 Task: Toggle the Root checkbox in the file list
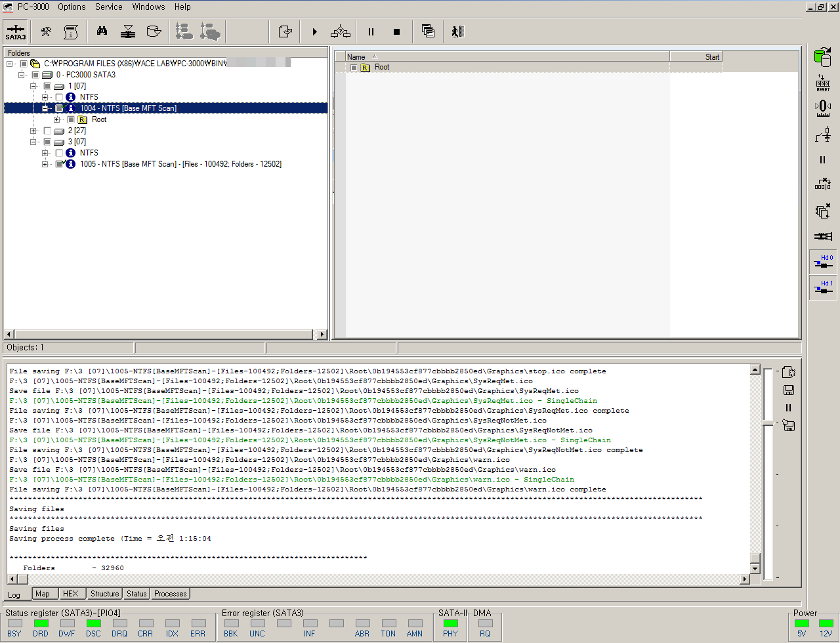354,68
